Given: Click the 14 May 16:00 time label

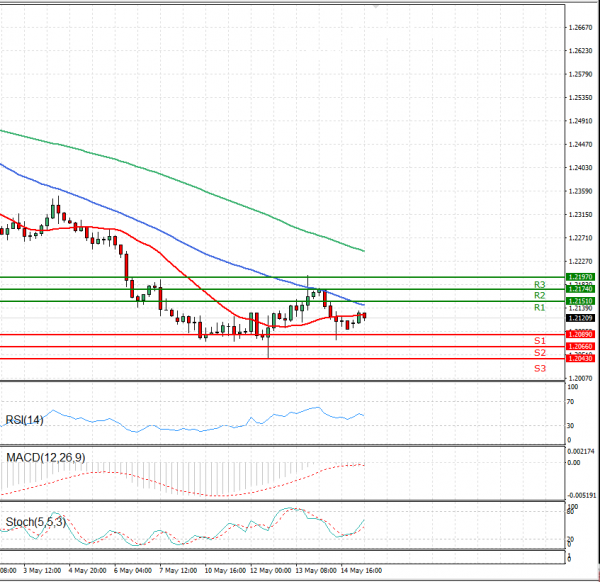Looking at the screenshot, I should tap(361, 571).
